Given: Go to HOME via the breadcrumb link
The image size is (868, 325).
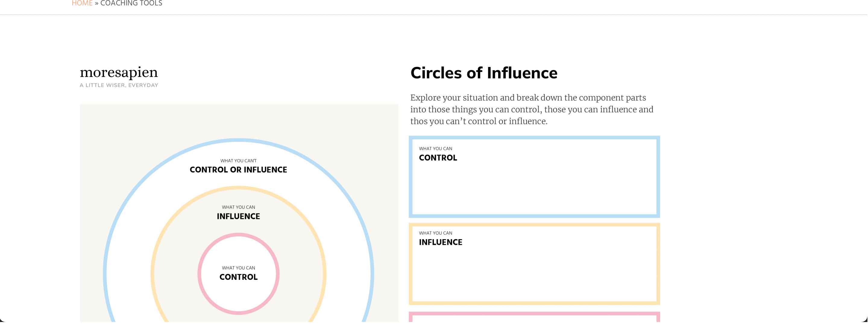Looking at the screenshot, I should 82,3.
